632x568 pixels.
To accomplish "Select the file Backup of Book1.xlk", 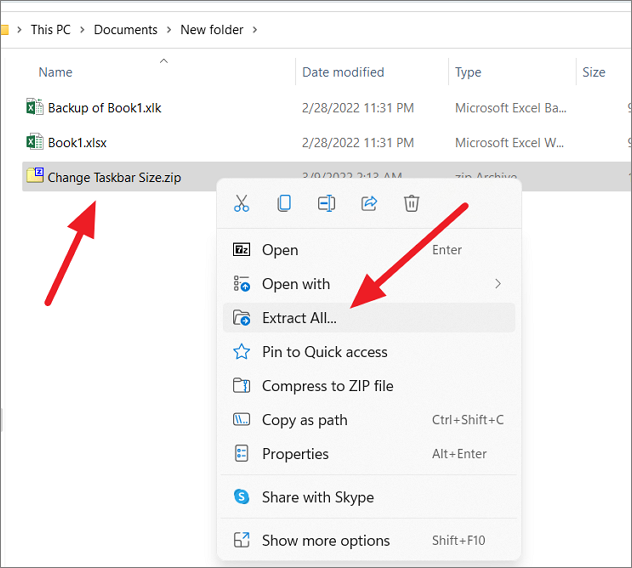I will (x=104, y=108).
